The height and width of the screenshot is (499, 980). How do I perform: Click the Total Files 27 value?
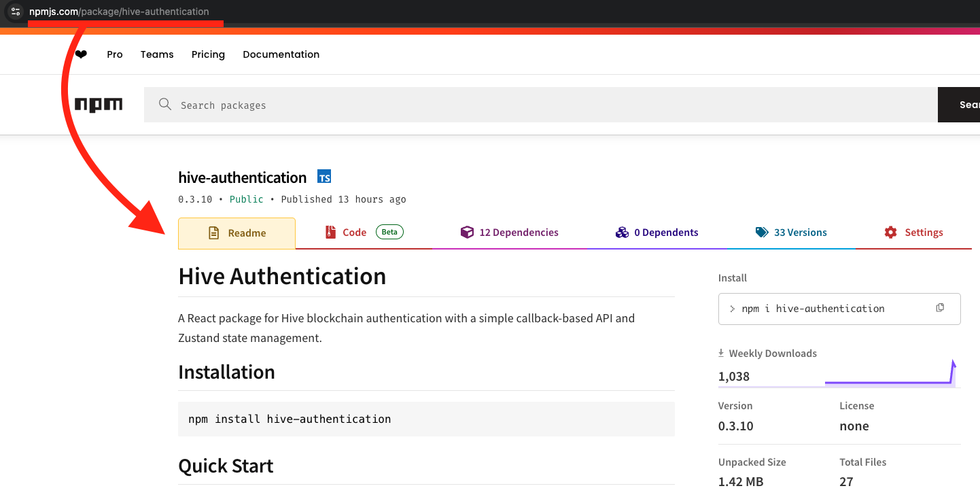pos(846,482)
